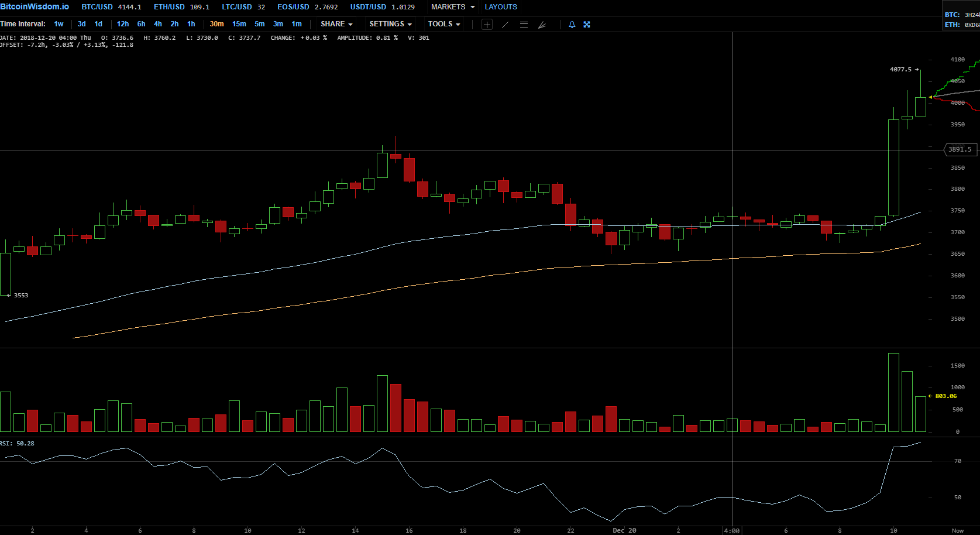
Task: Click the 4077.5 high price marker
Action: click(900, 69)
